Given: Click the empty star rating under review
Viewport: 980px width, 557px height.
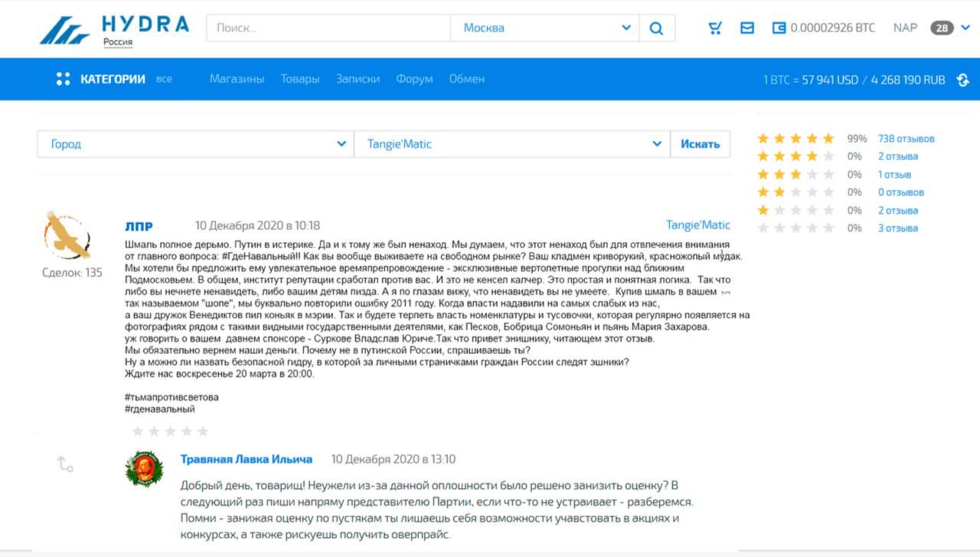Looking at the screenshot, I should coord(170,431).
